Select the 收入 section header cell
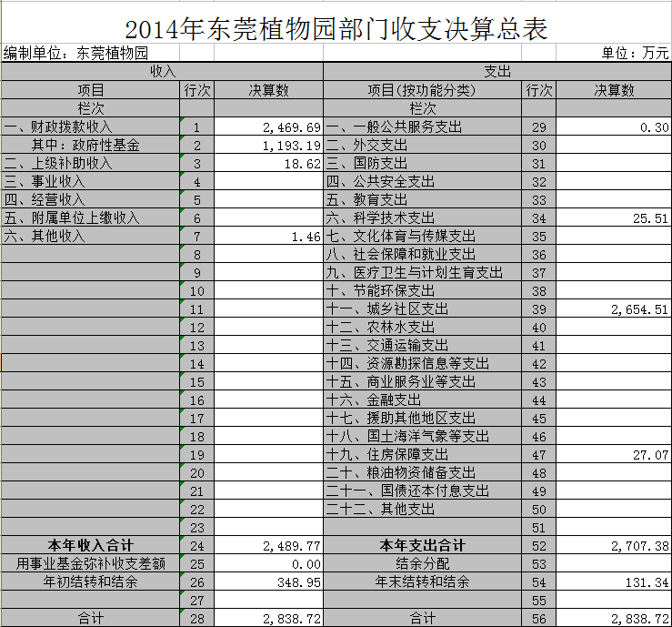The image size is (672, 627). (162, 71)
